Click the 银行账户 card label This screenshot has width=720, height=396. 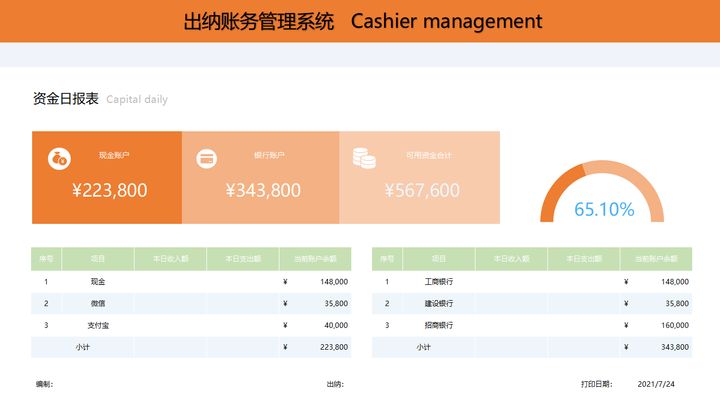pyautogui.click(x=269, y=155)
